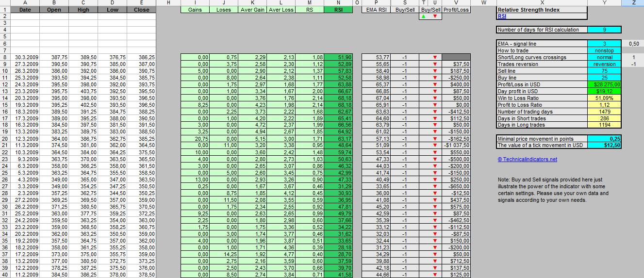Viewport: 644px width, 278px height.
Task: Select EMA RSI value 53,77
Action: coord(377,57)
